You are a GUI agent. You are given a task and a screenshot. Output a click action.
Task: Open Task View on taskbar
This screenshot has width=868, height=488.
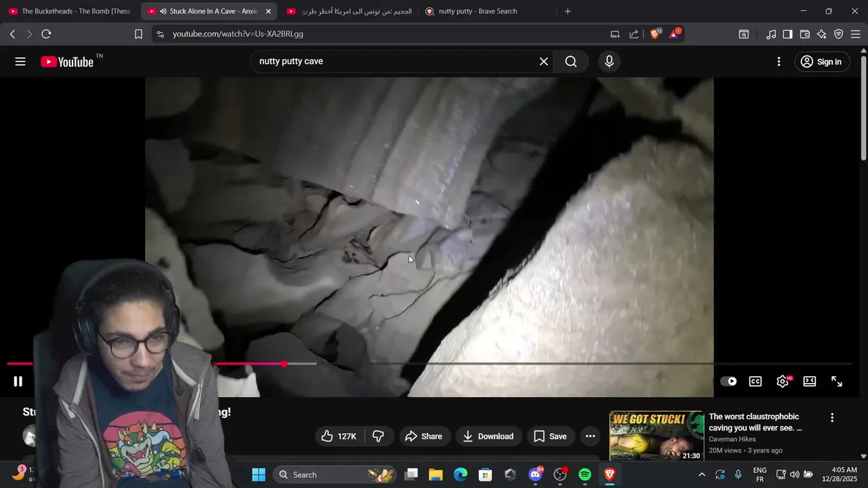coord(411,474)
